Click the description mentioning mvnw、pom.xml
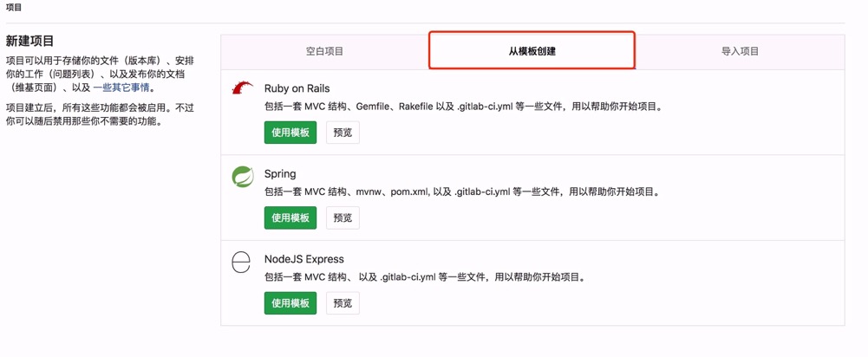This screenshot has height=357, width=868. pos(462,192)
